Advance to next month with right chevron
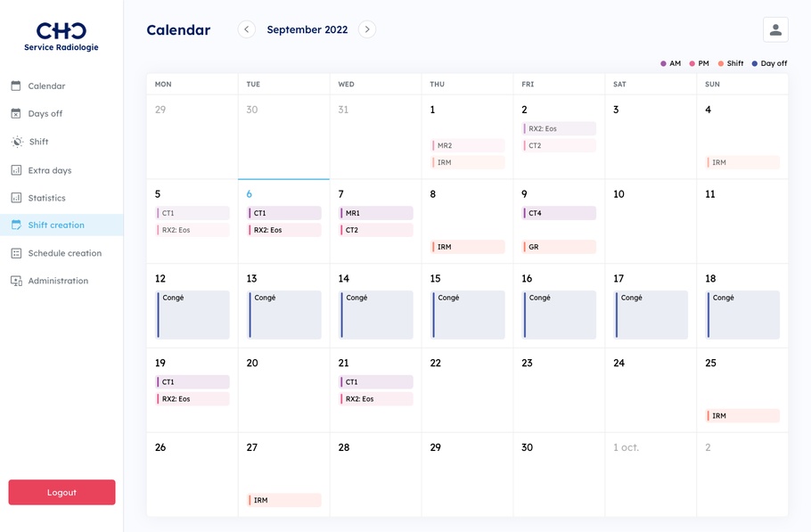This screenshot has height=532, width=811. [367, 29]
